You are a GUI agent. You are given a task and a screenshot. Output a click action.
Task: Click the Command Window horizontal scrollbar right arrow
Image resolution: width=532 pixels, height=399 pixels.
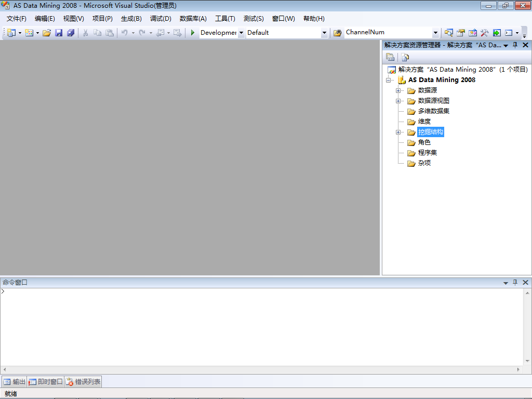[518, 369]
